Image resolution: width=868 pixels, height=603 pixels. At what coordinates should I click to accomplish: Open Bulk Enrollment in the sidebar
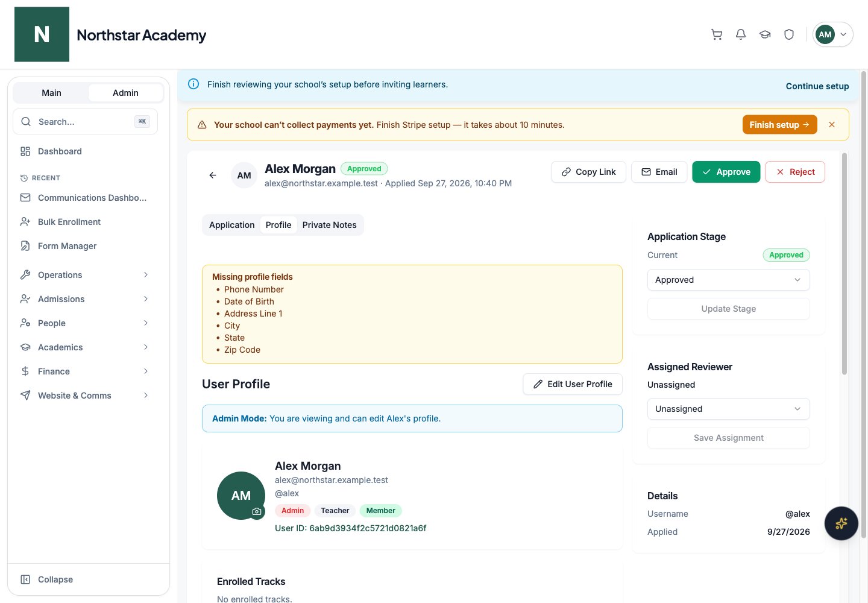[86, 222]
